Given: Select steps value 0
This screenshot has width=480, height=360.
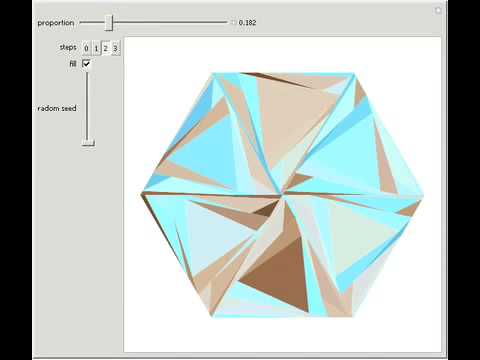Looking at the screenshot, I should tap(86, 49).
